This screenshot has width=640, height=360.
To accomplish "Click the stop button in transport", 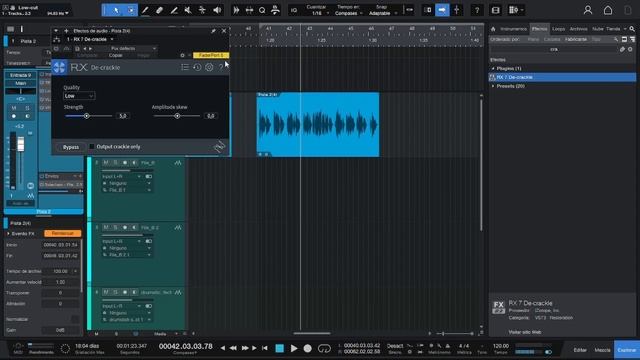I will [280, 348].
